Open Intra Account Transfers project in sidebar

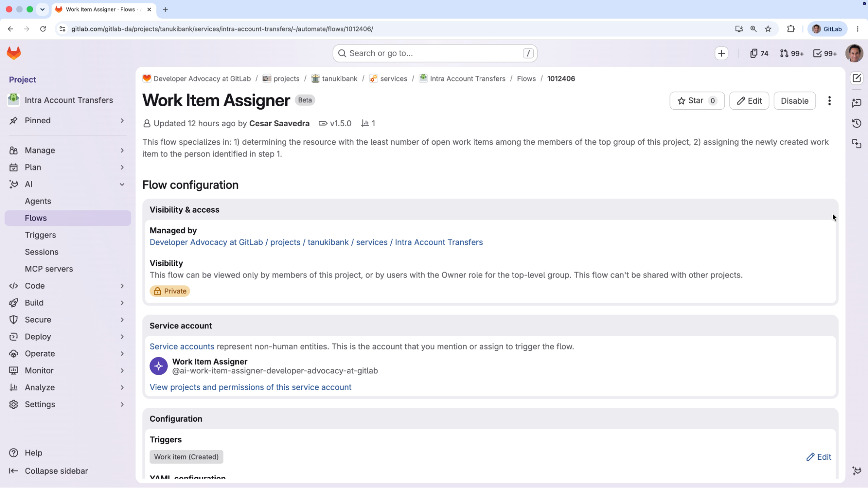[68, 100]
